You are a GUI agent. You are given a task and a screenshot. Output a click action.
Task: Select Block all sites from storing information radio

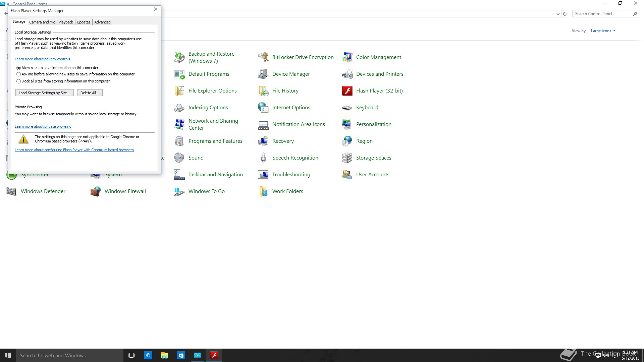point(18,81)
